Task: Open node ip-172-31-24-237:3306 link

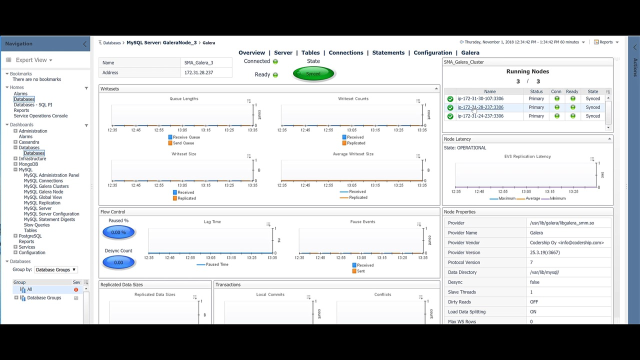Action: click(480, 116)
